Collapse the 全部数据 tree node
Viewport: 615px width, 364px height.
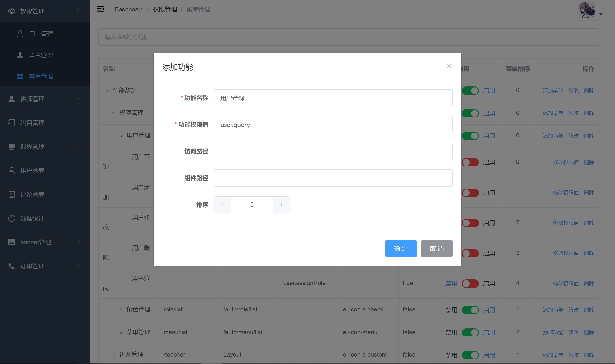(x=108, y=90)
